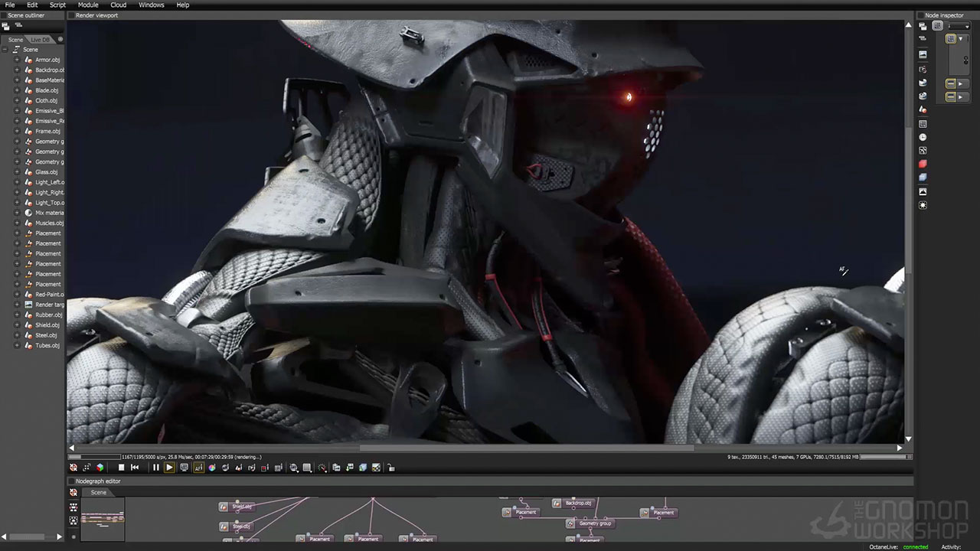This screenshot has width=980, height=551.
Task: Click the recenter view icon in render toolbar
Action: click(73, 468)
